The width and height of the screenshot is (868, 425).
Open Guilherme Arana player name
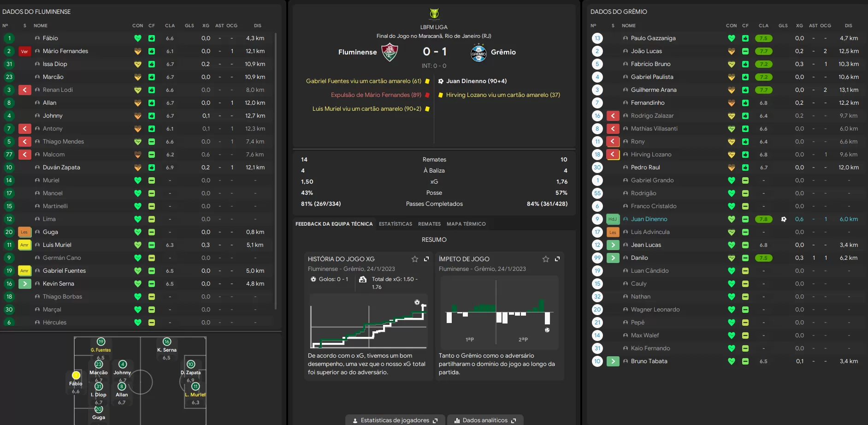[654, 90]
